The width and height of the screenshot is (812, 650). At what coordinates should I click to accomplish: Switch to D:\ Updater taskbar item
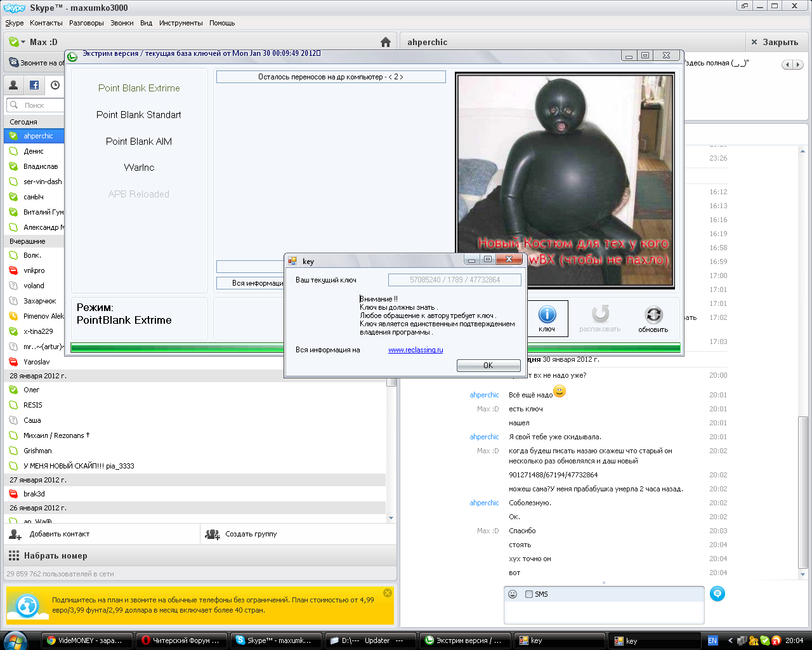370,640
